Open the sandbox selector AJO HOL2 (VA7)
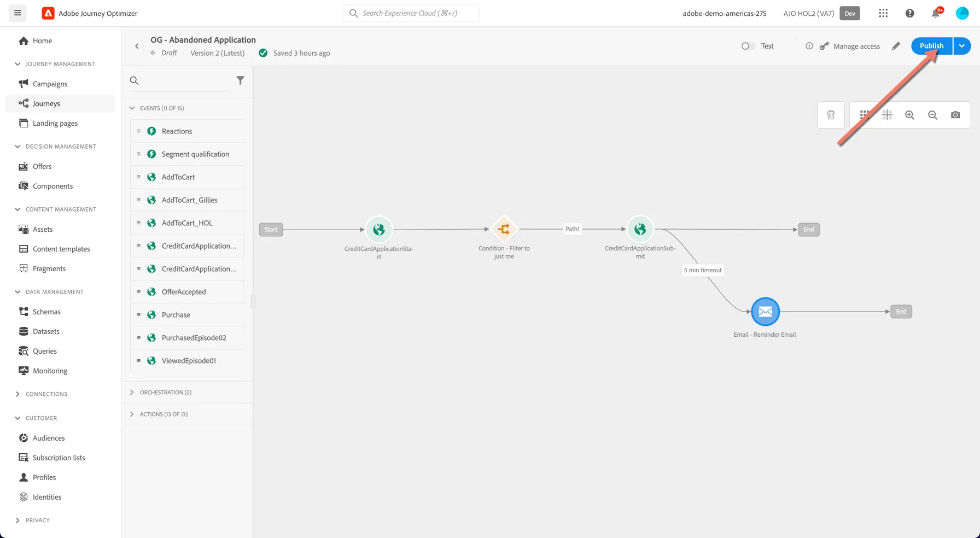The height and width of the screenshot is (538, 980). [x=821, y=13]
